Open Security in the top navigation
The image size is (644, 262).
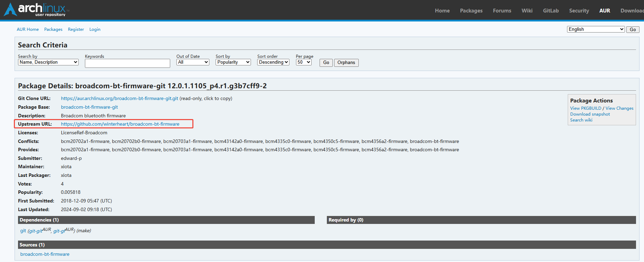click(x=579, y=11)
